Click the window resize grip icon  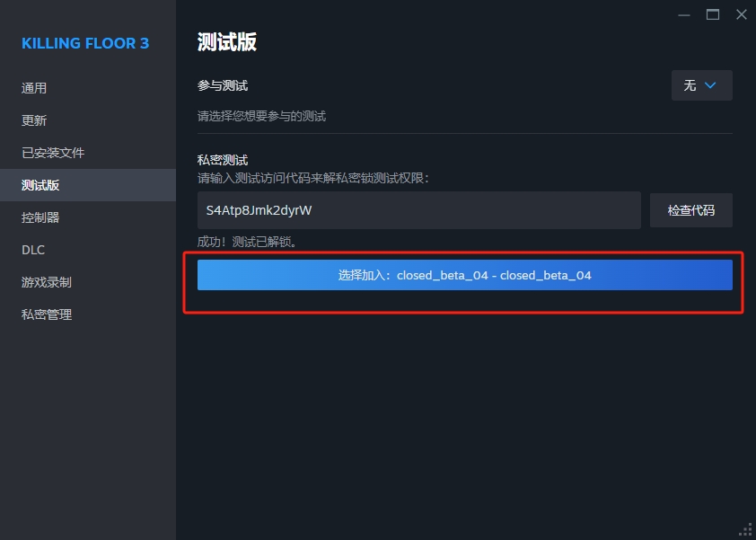(746, 530)
